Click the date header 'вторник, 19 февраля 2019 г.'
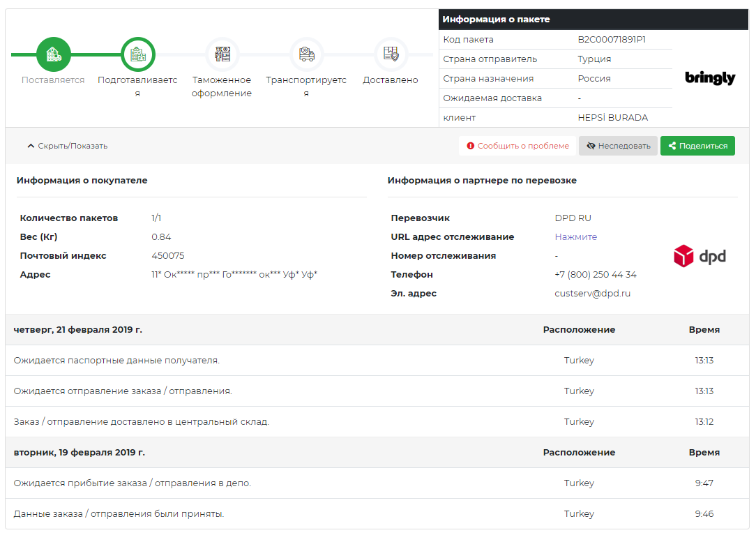The width and height of the screenshot is (756, 535). coord(79,453)
